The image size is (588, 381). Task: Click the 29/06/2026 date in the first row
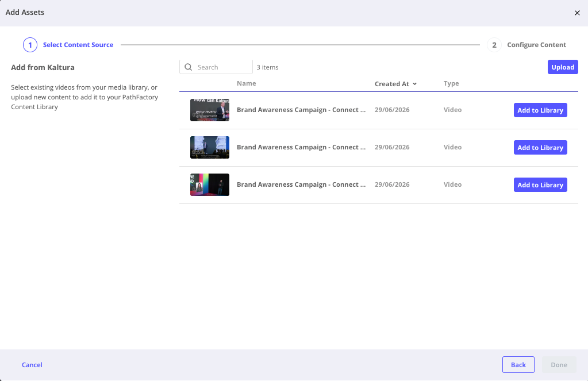392,110
